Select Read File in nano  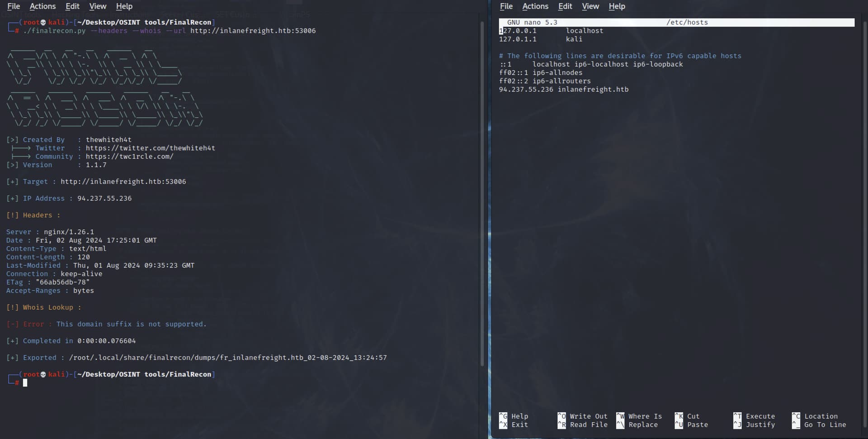pos(582,425)
